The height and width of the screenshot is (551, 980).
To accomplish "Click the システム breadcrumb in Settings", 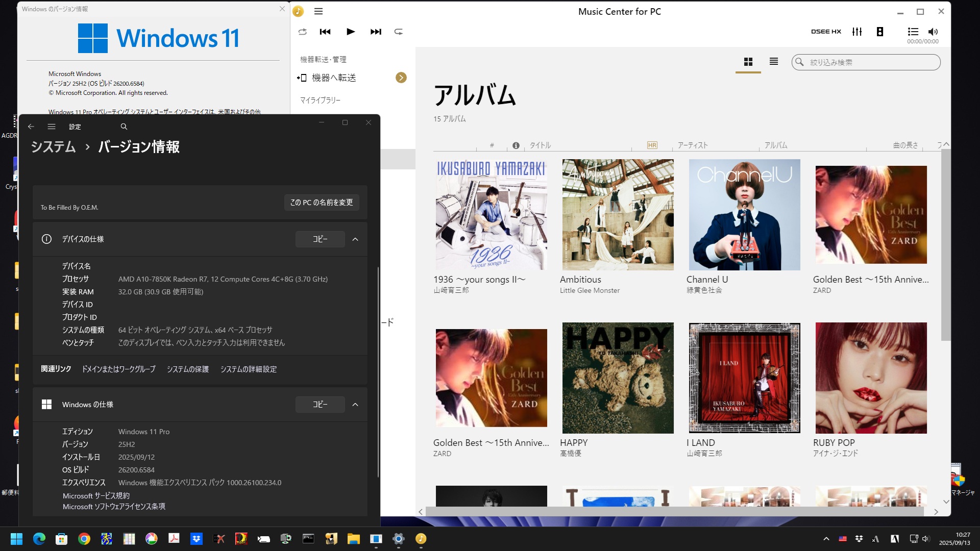I will [x=53, y=147].
